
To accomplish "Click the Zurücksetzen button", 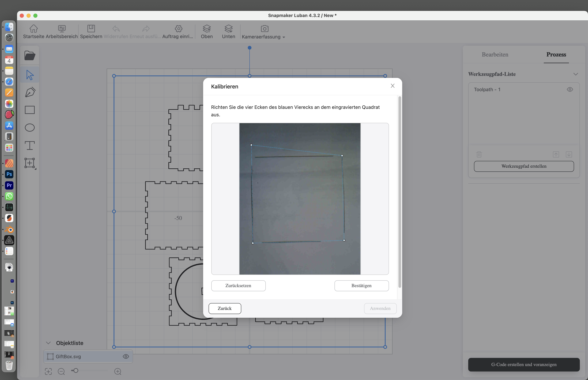I will pyautogui.click(x=238, y=286).
